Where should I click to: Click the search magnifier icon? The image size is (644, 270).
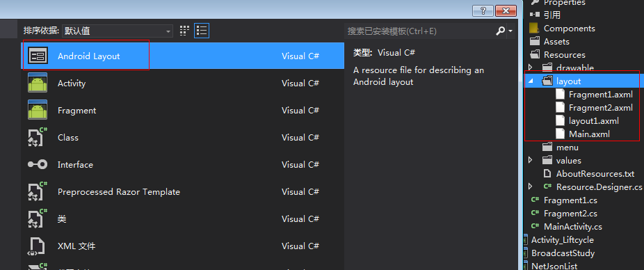pos(500,31)
